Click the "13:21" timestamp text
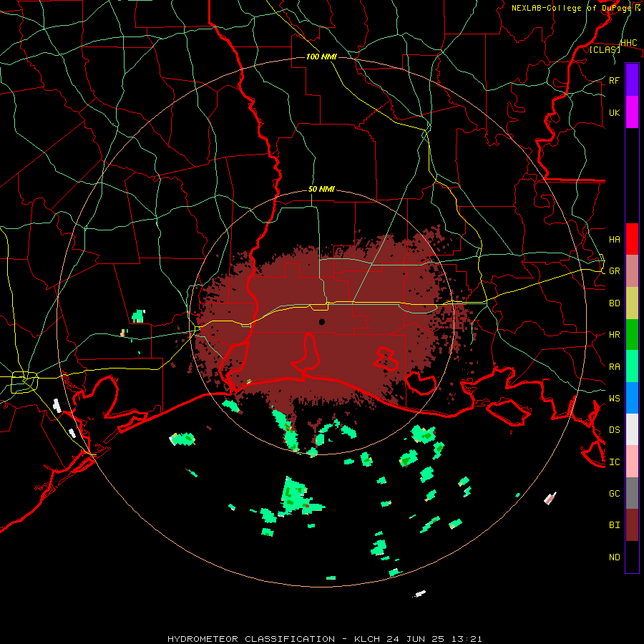 click(467, 639)
